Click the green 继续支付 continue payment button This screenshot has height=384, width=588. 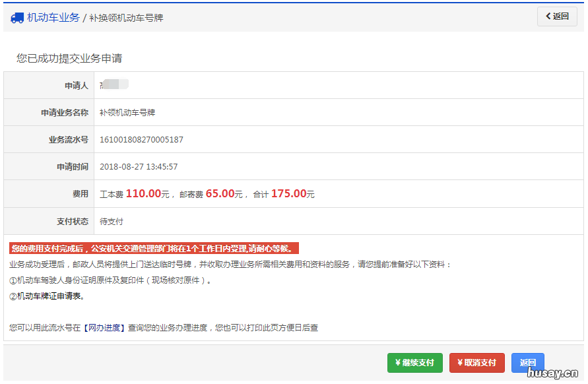click(415, 363)
